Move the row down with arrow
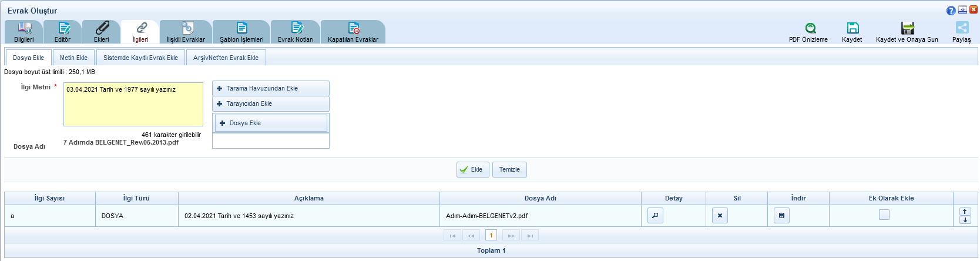The image size is (980, 261). point(965,220)
